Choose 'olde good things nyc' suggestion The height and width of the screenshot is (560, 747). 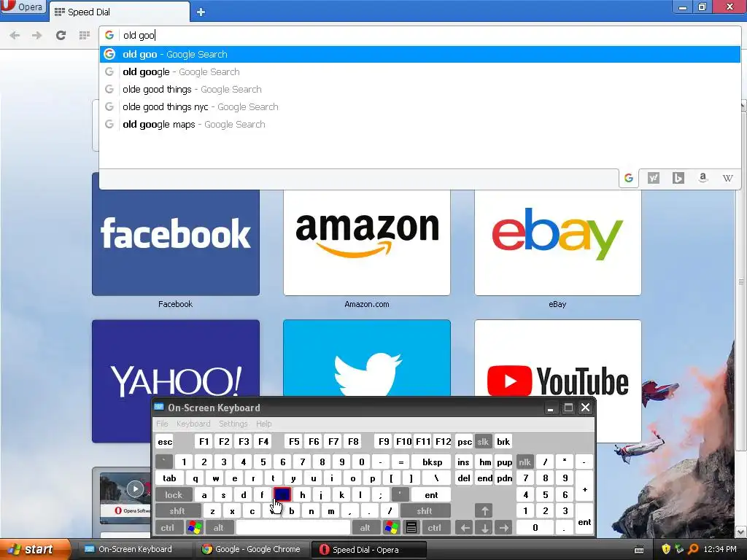click(419, 107)
